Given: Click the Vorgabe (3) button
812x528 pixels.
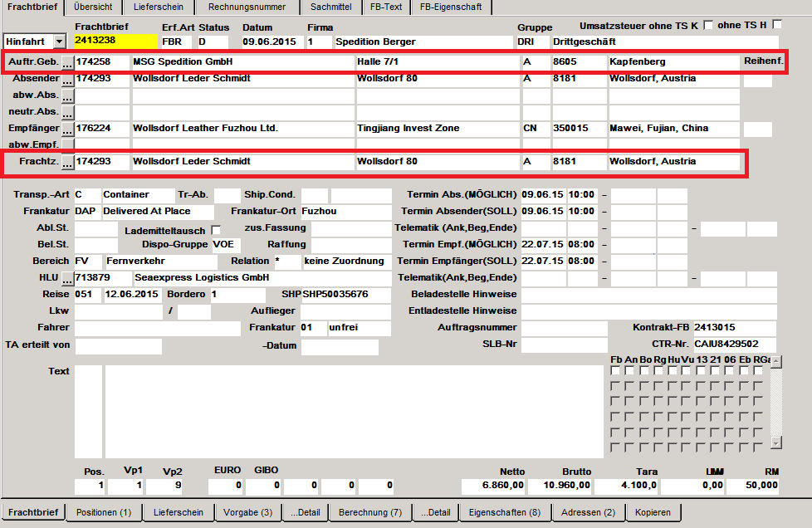Looking at the screenshot, I should [248, 512].
